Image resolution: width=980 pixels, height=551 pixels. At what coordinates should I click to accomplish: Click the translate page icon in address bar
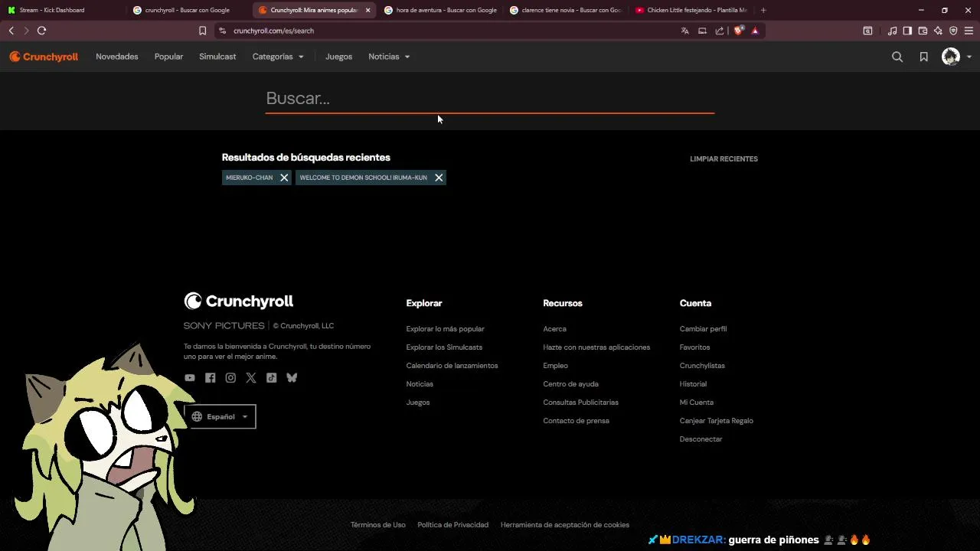click(684, 31)
